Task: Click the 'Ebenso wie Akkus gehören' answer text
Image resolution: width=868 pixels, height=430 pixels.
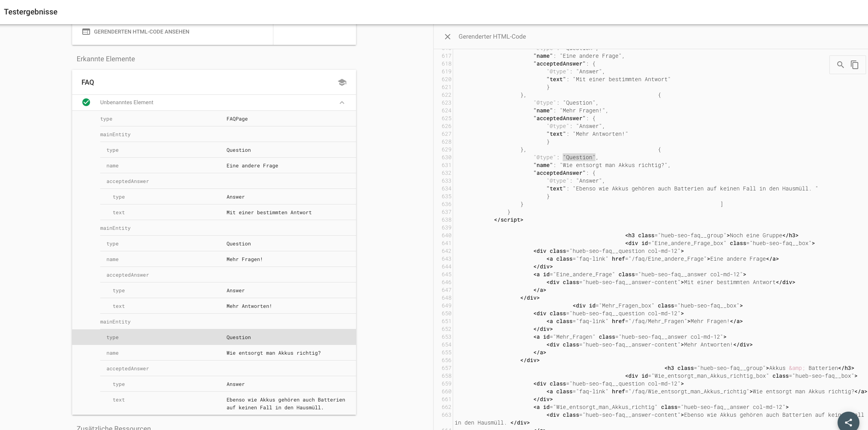Action: [x=286, y=404]
